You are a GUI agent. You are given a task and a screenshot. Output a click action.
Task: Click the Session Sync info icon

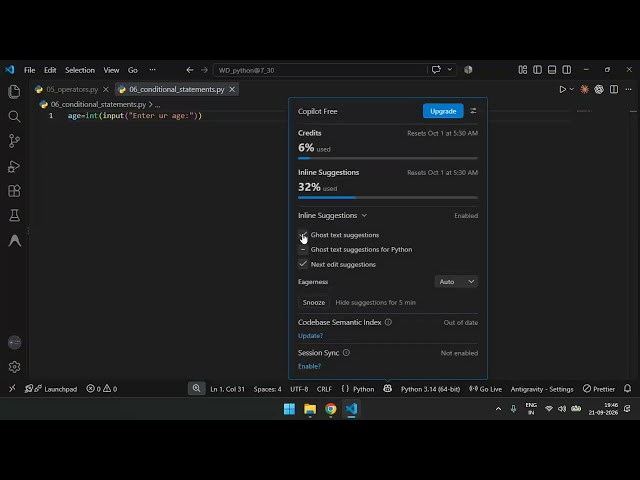pyautogui.click(x=346, y=353)
